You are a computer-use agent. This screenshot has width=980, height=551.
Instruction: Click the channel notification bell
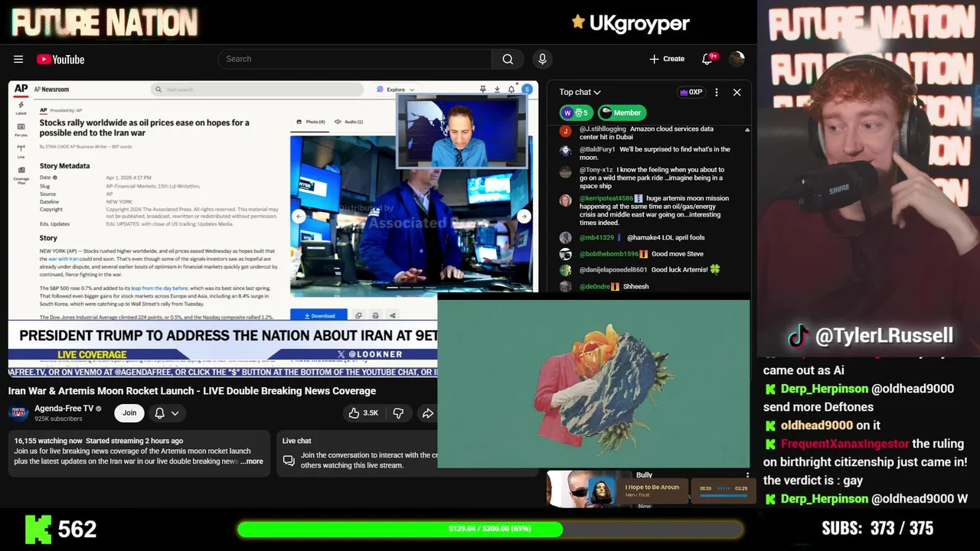coord(159,413)
